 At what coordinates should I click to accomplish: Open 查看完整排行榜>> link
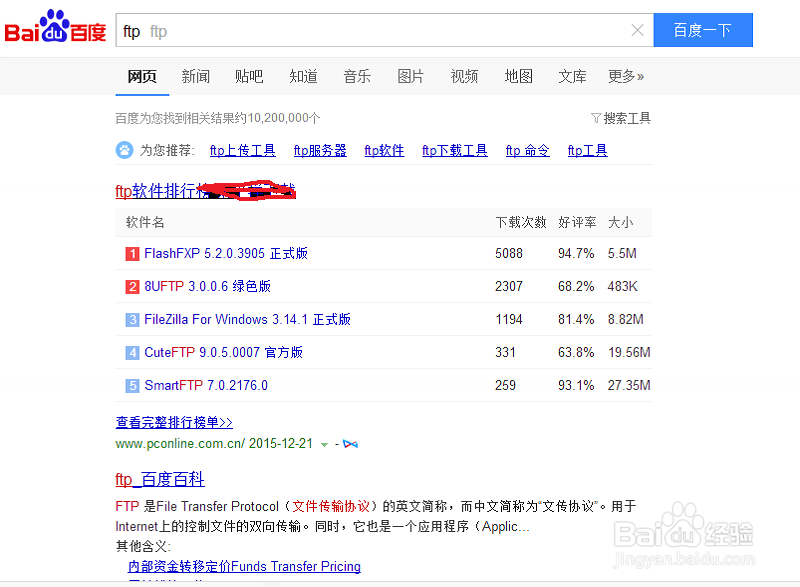[174, 422]
